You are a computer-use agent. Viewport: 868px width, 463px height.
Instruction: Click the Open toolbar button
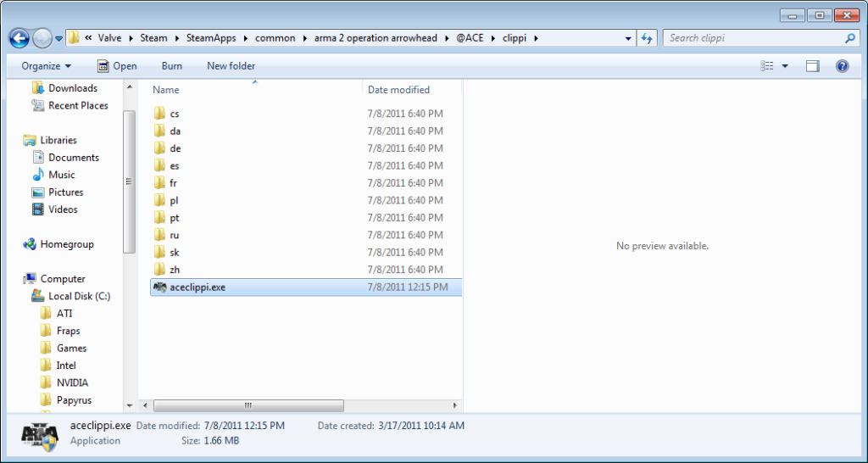(117, 66)
